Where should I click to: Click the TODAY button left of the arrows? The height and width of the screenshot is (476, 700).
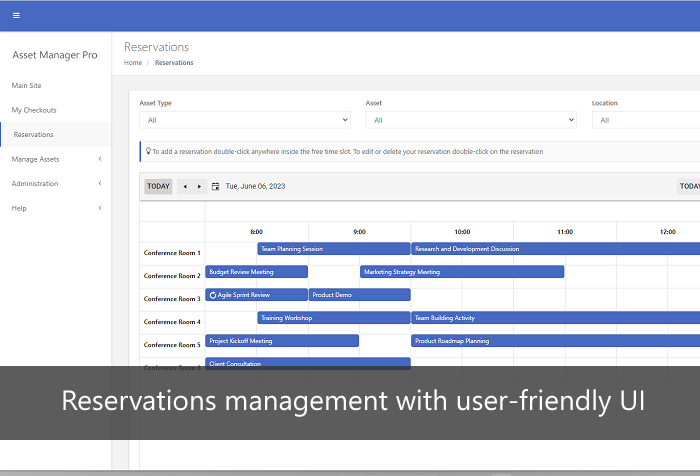[x=158, y=187]
